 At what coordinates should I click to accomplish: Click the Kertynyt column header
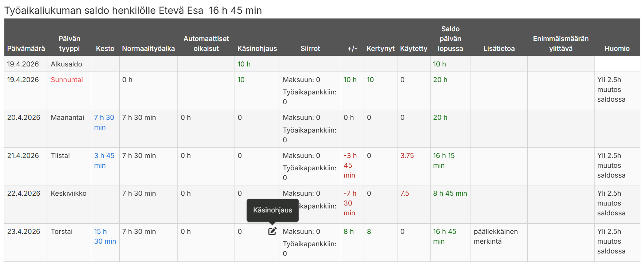tap(380, 48)
